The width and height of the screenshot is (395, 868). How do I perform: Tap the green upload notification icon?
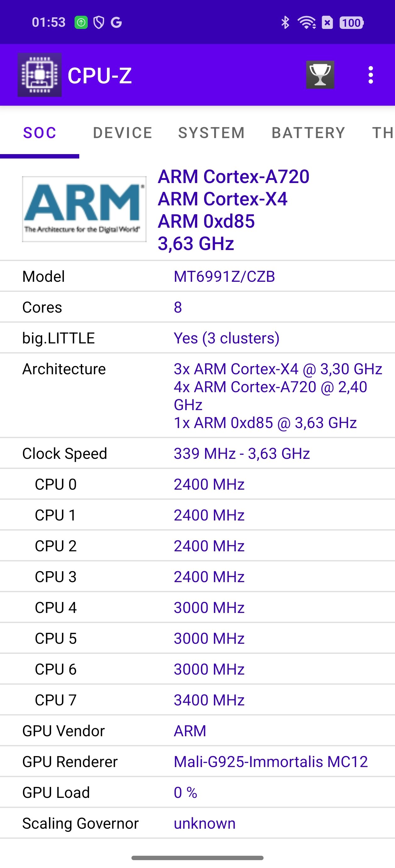(81, 23)
